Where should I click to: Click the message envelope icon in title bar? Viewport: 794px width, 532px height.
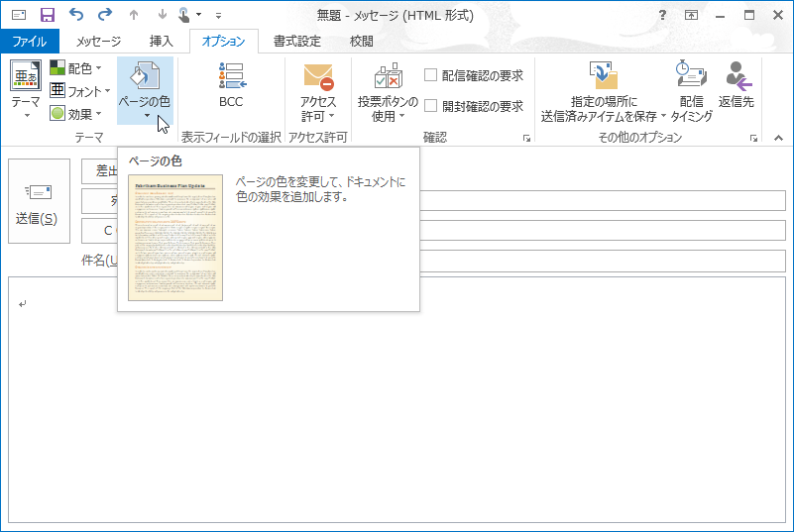19,15
